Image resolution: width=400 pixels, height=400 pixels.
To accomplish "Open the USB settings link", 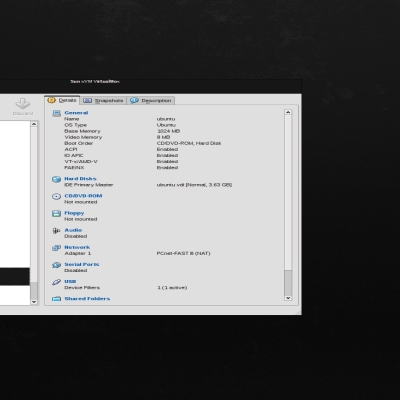I will [x=70, y=281].
